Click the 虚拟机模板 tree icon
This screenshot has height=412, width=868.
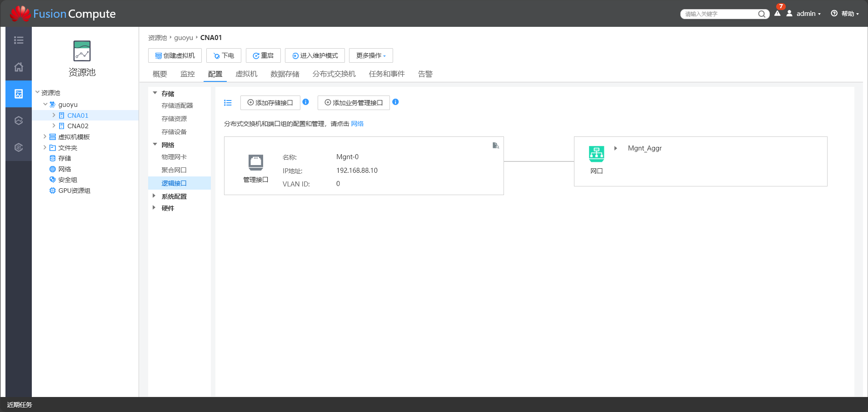pos(52,137)
